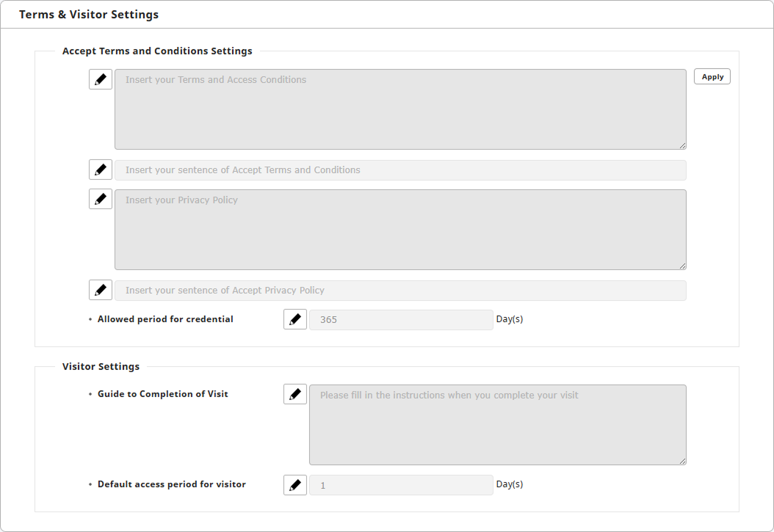Edit the Default access period for visitor

click(295, 485)
